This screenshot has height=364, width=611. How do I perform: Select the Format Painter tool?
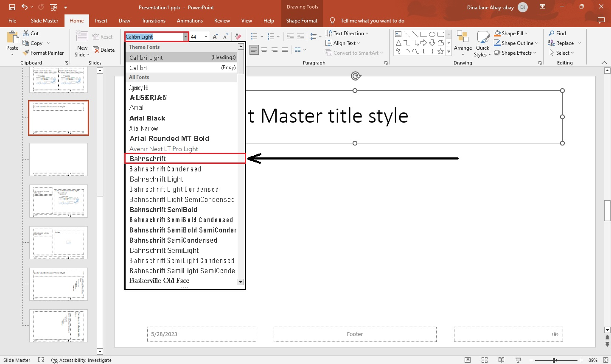(x=44, y=53)
